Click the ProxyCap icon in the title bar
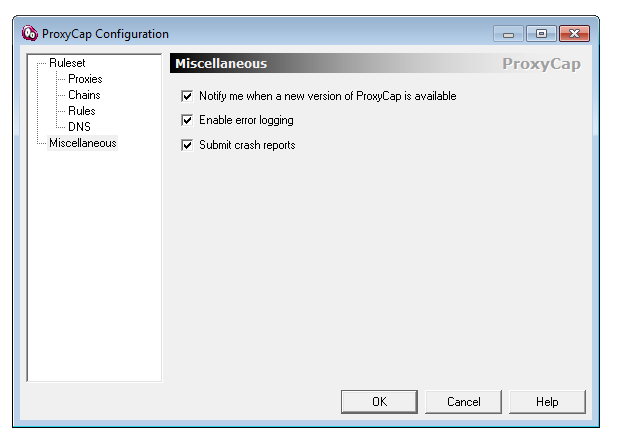Viewport: 620px width, 446px height. click(29, 34)
